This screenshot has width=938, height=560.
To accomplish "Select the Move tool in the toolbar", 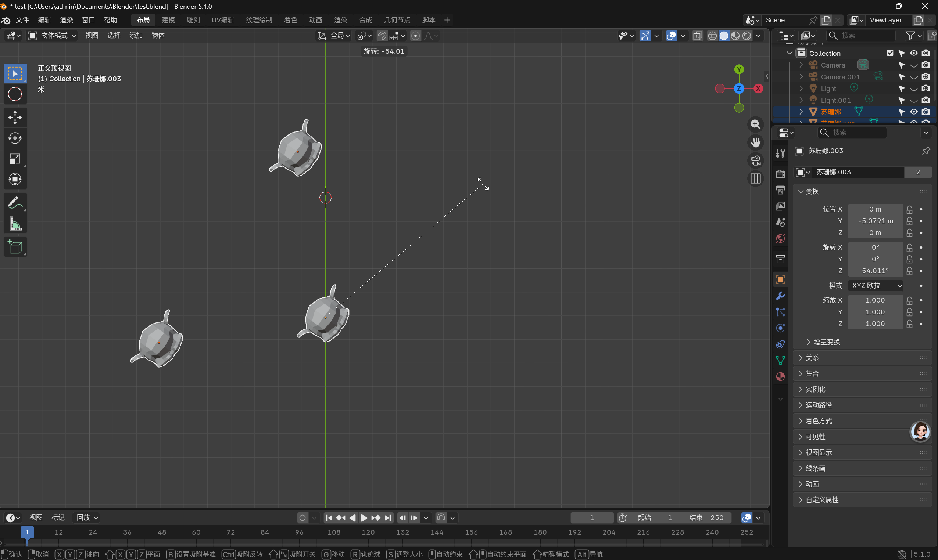I will click(x=15, y=118).
